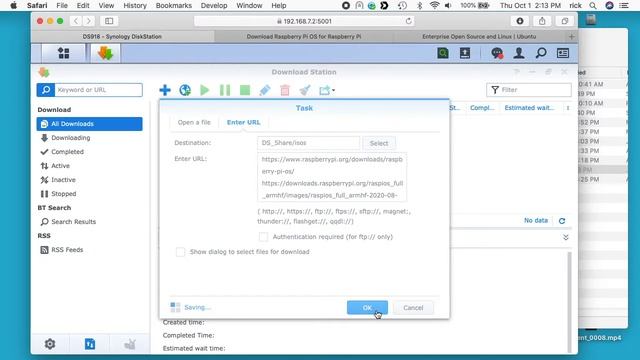The image size is (640, 360).
Task: Switch to Download Raspberry Pi OS tab
Action: click(304, 36)
